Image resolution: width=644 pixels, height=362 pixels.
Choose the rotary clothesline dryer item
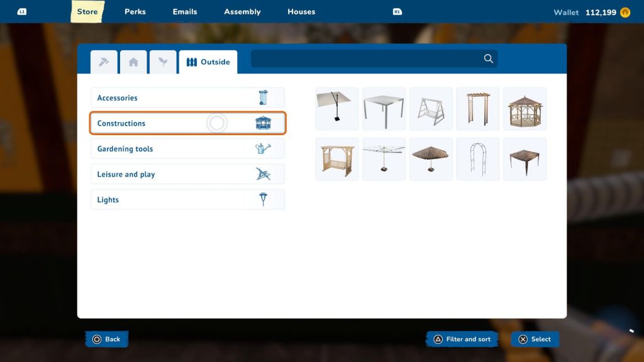point(384,159)
